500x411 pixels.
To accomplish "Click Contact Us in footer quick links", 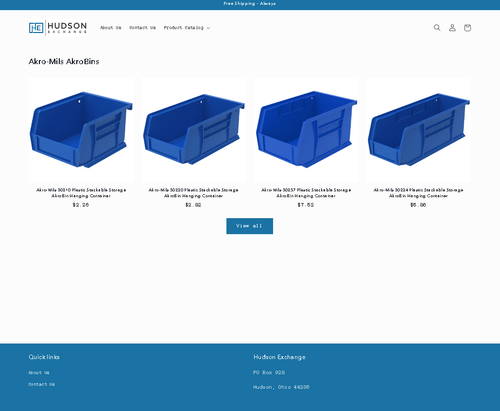I will (41, 384).
